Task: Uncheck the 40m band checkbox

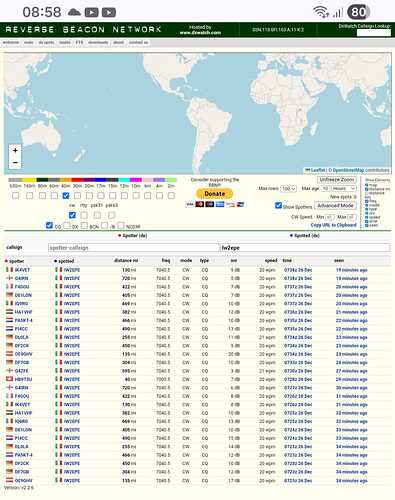Action: 66,196
